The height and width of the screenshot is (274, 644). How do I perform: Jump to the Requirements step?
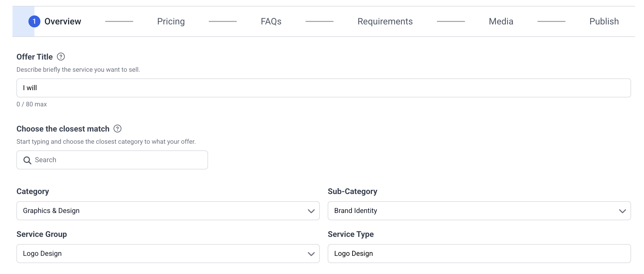coord(385,21)
